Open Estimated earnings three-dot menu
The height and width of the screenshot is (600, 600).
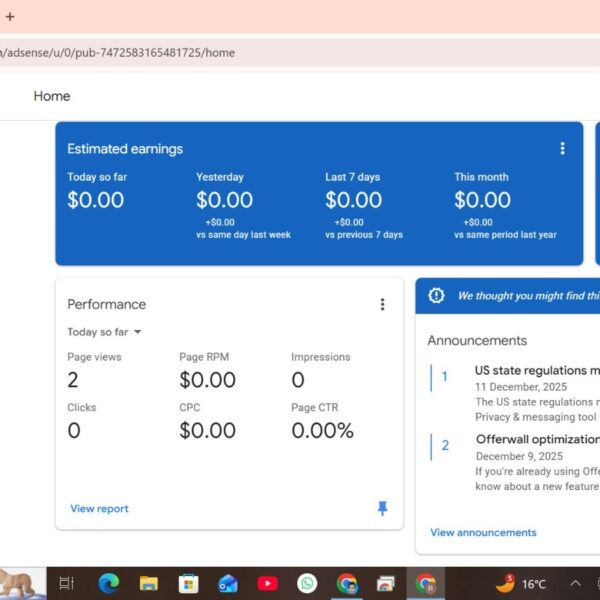pyautogui.click(x=562, y=149)
